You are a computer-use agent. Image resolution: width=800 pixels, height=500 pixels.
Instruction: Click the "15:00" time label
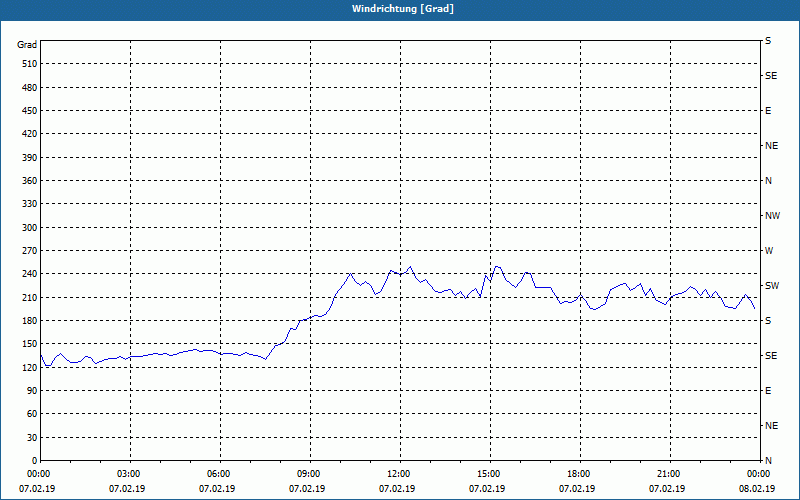coord(490,474)
